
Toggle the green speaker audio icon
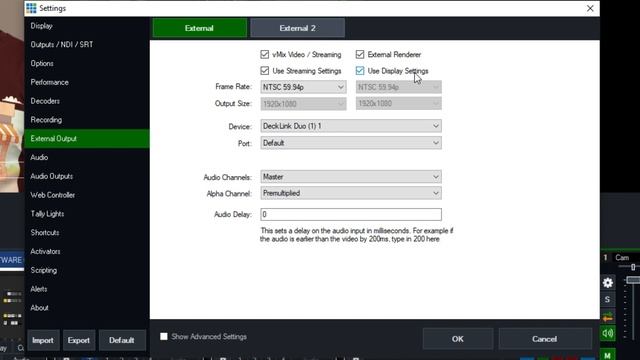(608, 333)
